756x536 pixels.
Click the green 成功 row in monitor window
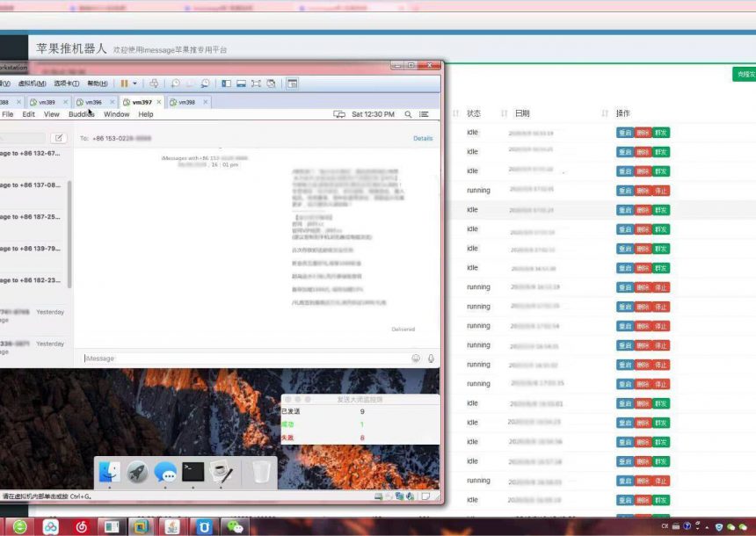[x=360, y=424]
